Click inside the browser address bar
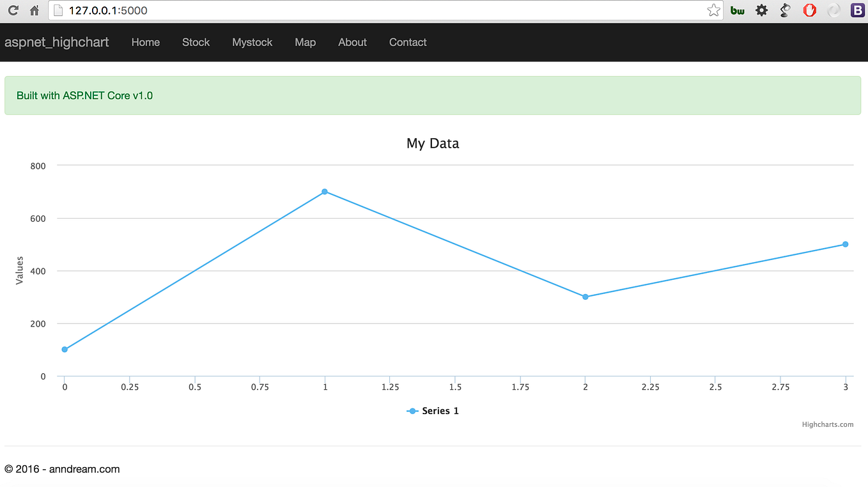Viewport: 868px width, 487px height. coord(256,10)
